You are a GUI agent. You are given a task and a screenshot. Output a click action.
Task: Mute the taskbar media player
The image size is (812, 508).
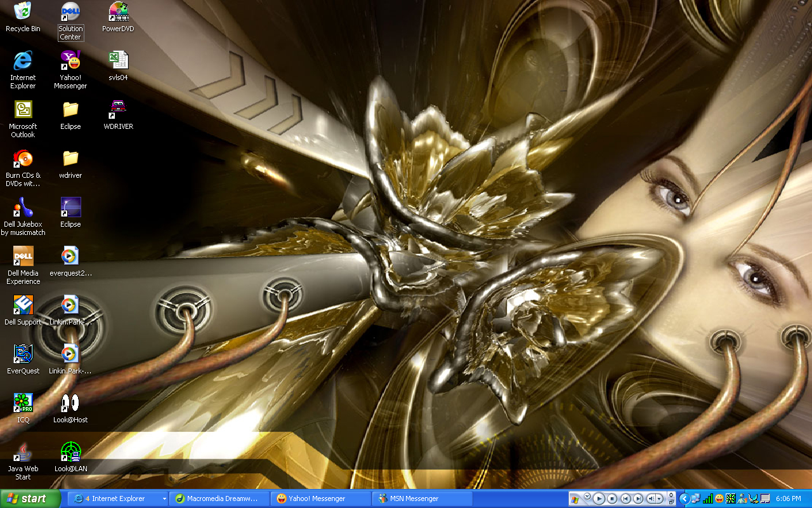click(x=652, y=498)
